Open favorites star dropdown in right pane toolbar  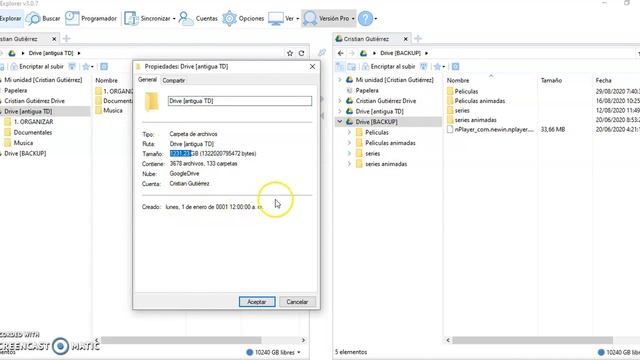click(x=440, y=67)
